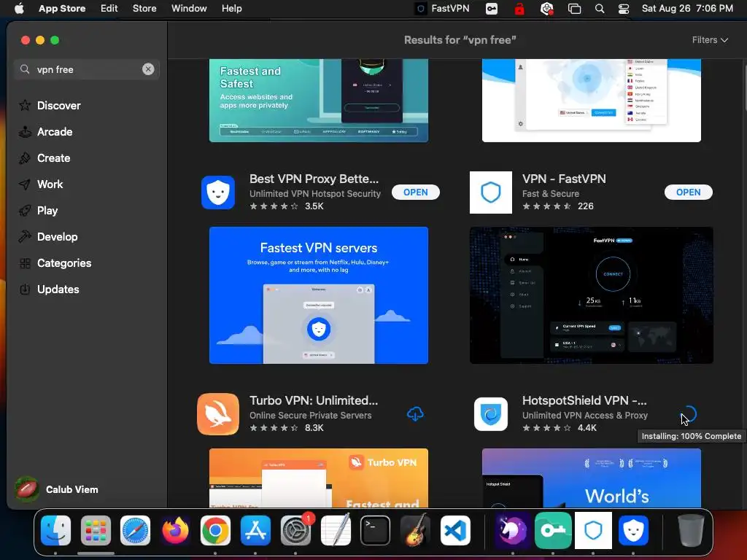The image size is (747, 560).
Task: Click the HotspotShield app icon
Action: tap(491, 414)
